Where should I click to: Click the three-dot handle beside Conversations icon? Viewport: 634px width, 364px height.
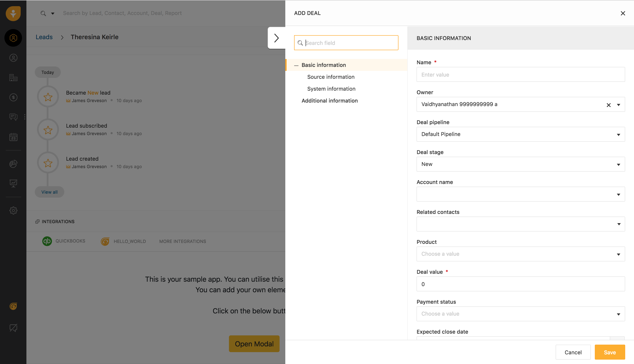pyautogui.click(x=25, y=117)
